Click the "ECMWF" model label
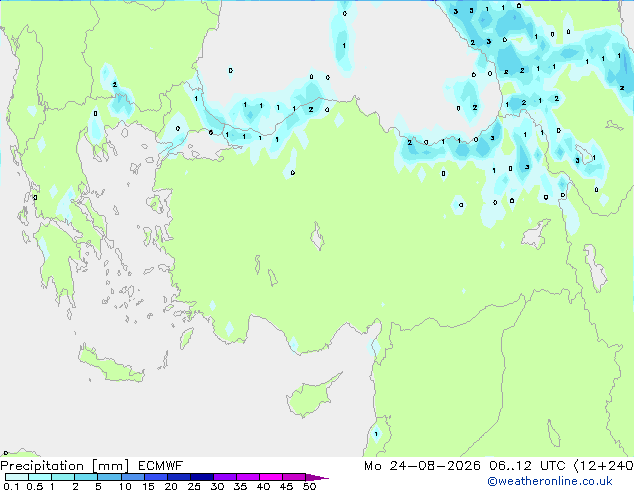 (x=160, y=466)
